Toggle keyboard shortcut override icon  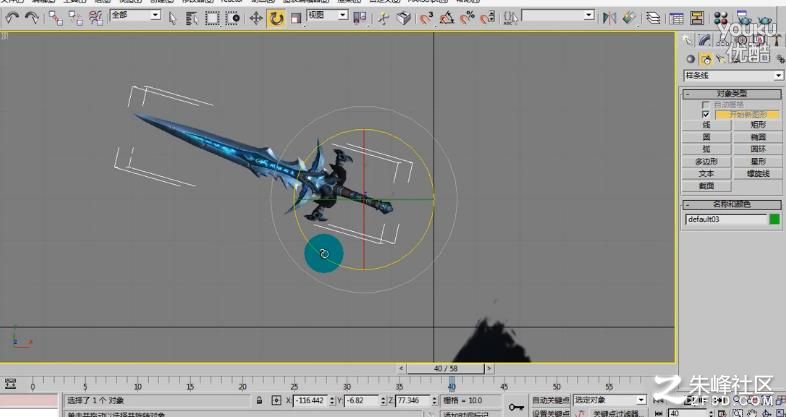tap(404, 19)
